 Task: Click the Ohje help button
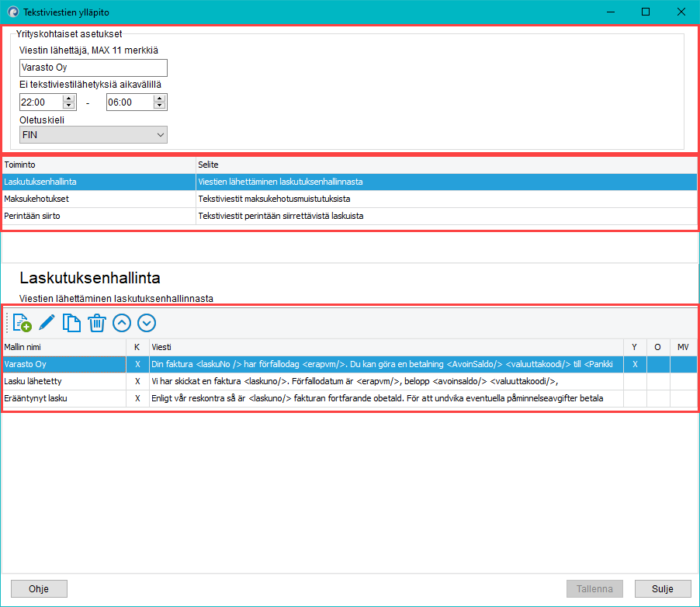click(x=39, y=588)
